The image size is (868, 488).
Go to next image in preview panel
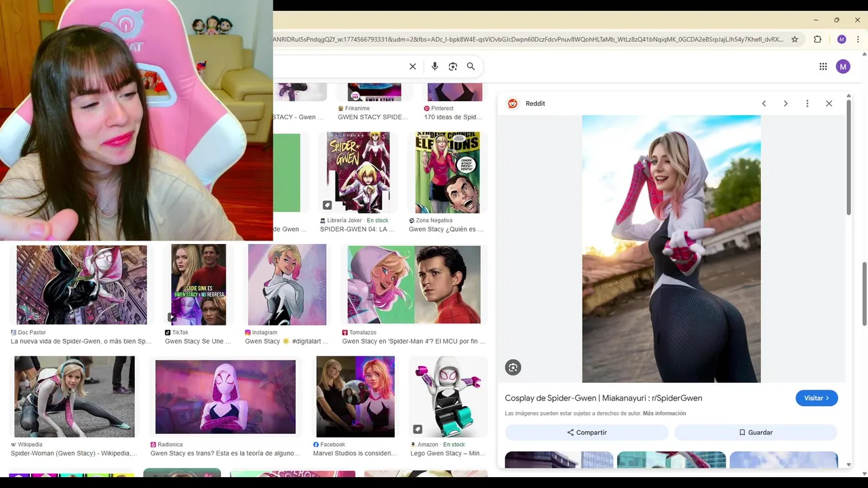point(786,104)
